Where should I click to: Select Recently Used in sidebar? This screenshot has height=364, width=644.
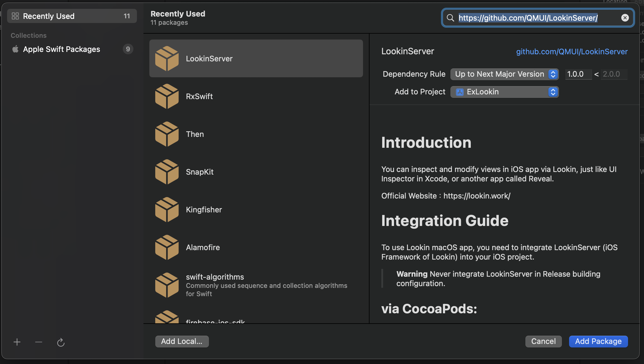(x=49, y=16)
